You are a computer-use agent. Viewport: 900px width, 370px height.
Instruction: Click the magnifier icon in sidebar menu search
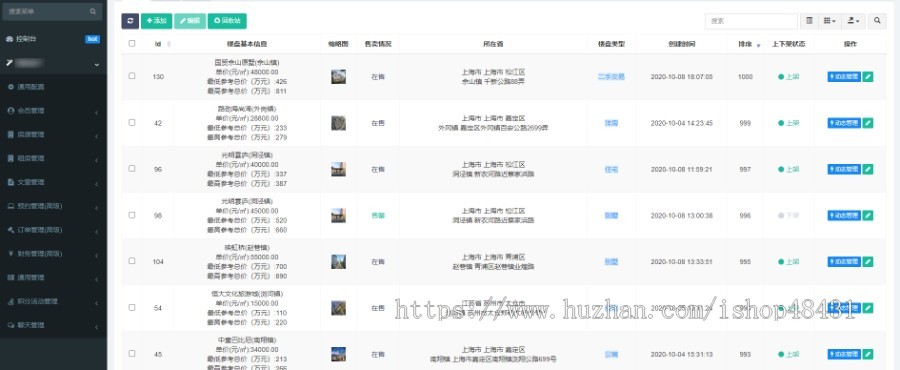click(x=93, y=11)
